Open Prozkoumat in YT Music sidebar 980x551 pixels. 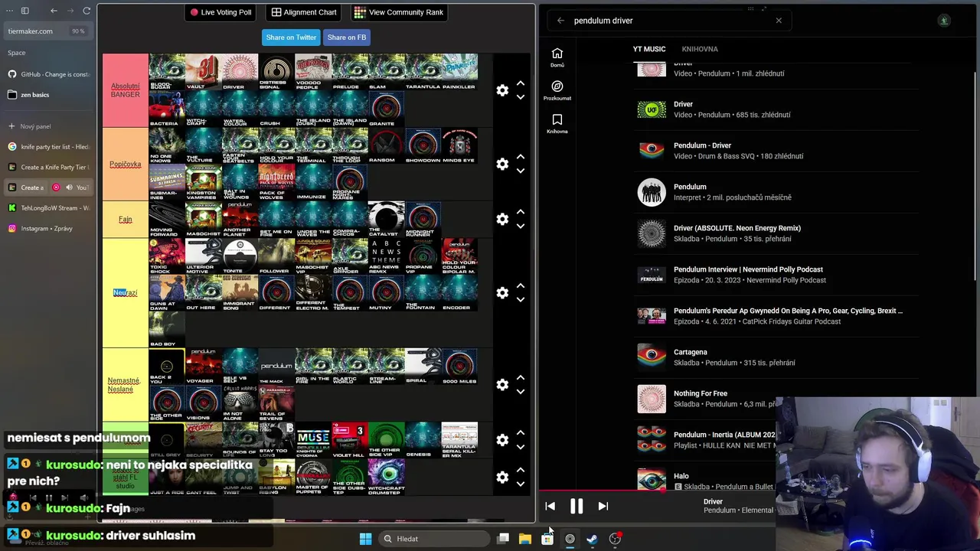pyautogui.click(x=557, y=90)
